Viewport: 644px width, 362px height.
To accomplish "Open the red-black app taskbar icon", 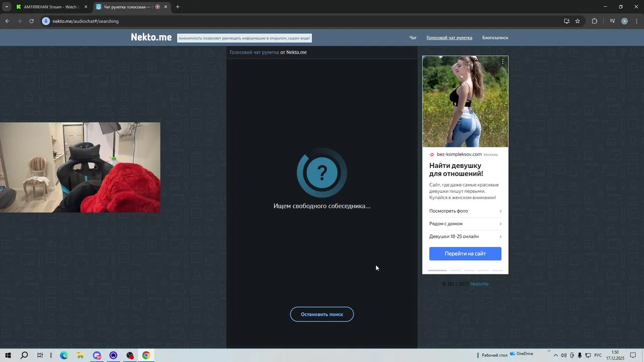I will click(x=130, y=355).
